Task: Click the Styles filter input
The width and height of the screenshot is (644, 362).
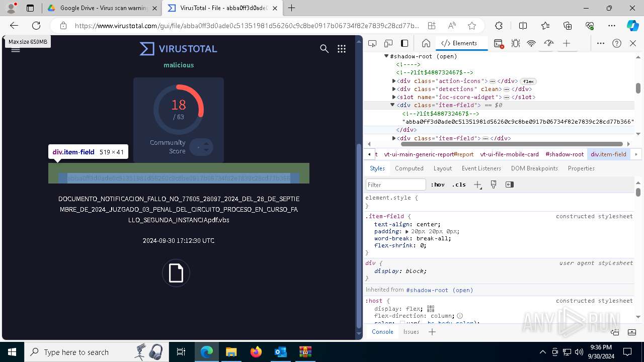Action: coord(396,185)
